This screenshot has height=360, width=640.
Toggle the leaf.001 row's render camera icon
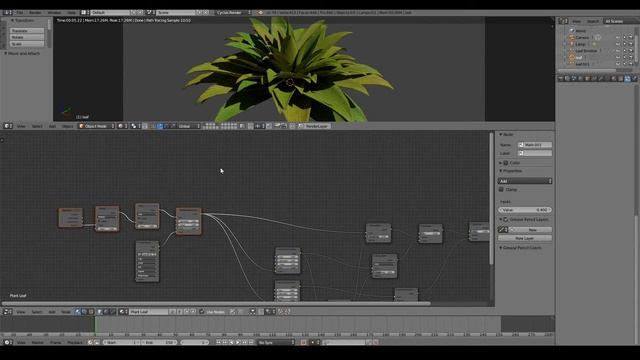pyautogui.click(x=631, y=64)
